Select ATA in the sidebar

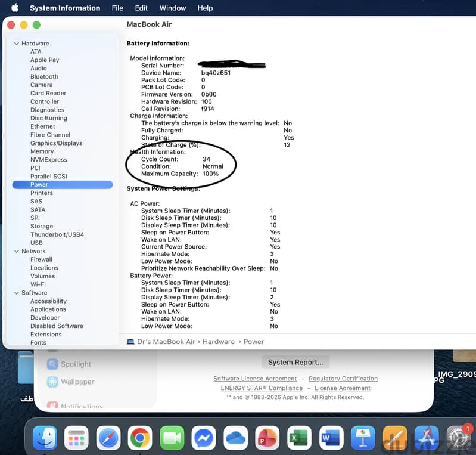(x=36, y=52)
